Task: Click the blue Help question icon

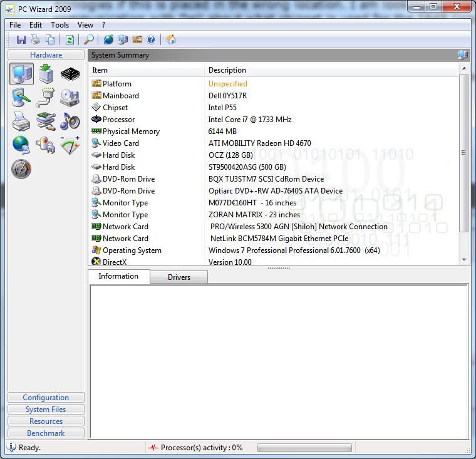Action: click(151, 39)
